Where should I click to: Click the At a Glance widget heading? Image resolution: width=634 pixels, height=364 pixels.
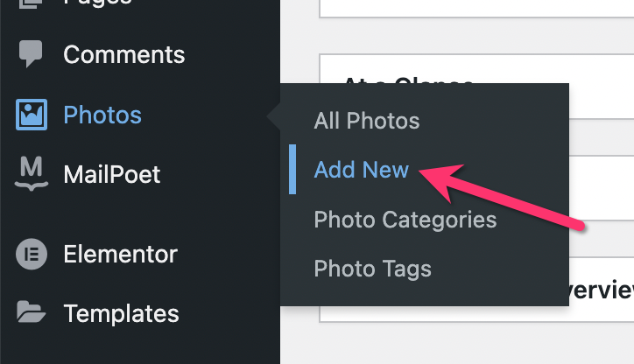point(408,80)
